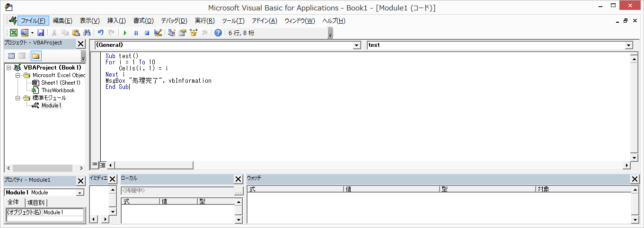Click the Find binoculars icon

click(87, 33)
